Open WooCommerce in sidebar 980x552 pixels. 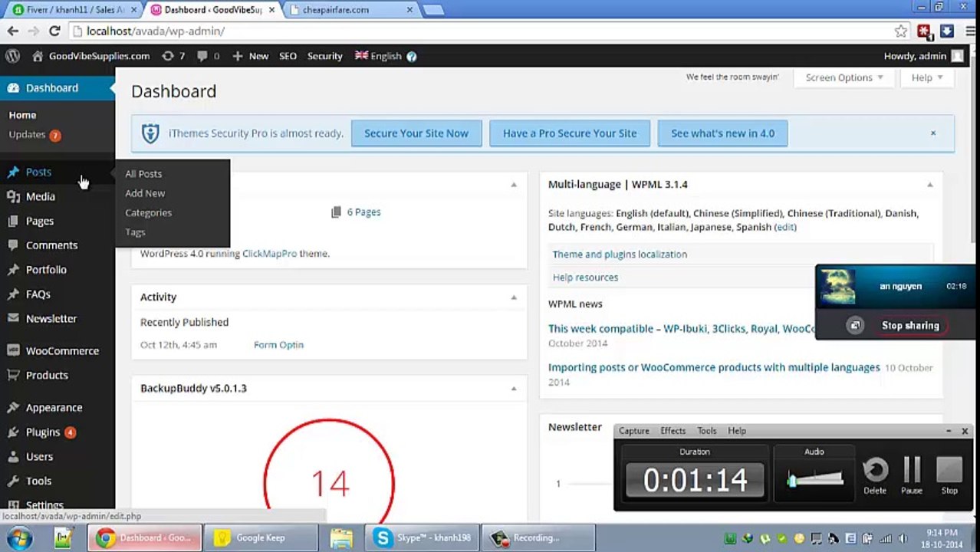[62, 351]
